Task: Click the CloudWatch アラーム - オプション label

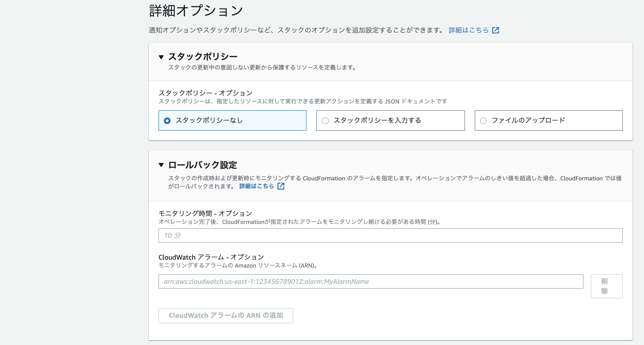Action: pyautogui.click(x=211, y=257)
